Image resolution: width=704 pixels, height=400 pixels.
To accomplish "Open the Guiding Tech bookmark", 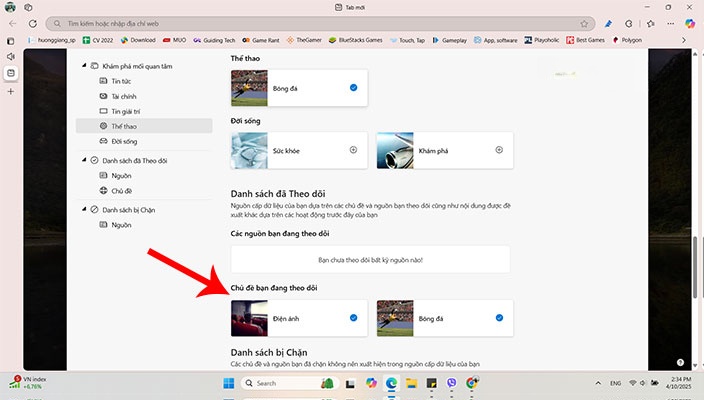I will (214, 40).
